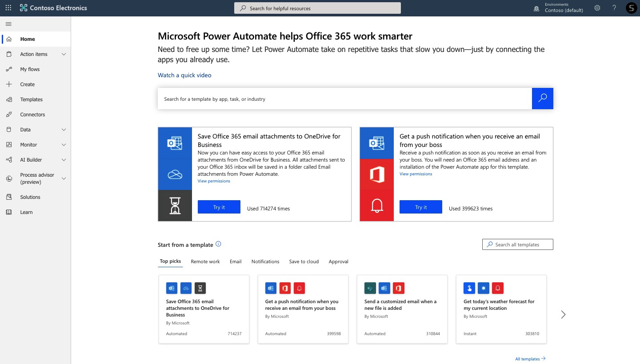Click the Create plus icon
The height and width of the screenshot is (364, 640).
pyautogui.click(x=9, y=84)
